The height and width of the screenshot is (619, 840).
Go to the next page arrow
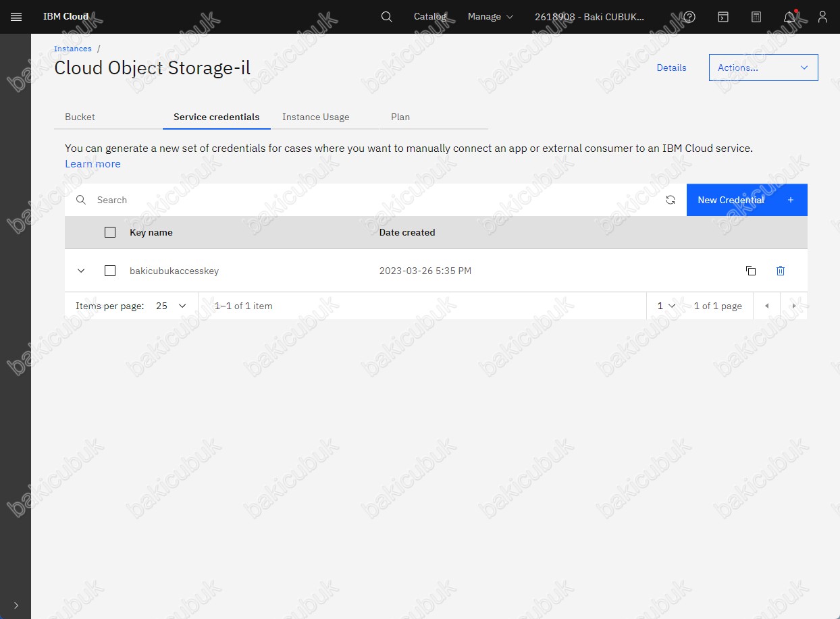pyautogui.click(x=794, y=306)
